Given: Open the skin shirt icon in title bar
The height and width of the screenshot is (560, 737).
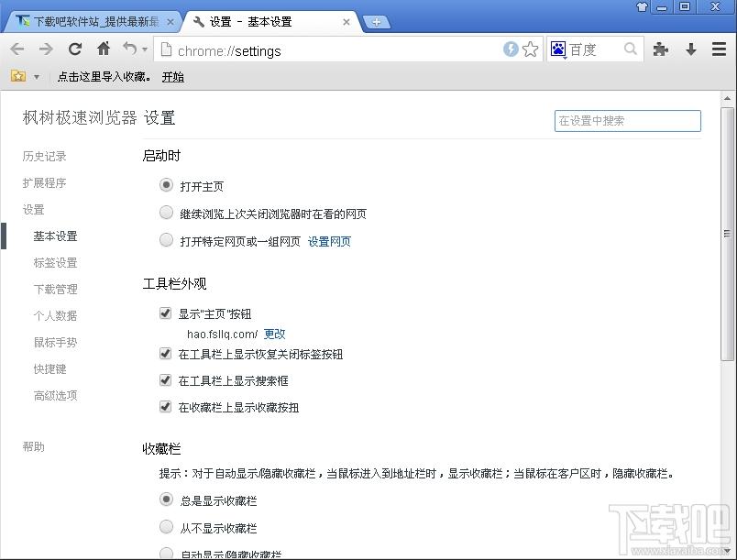Looking at the screenshot, I should 642,6.
